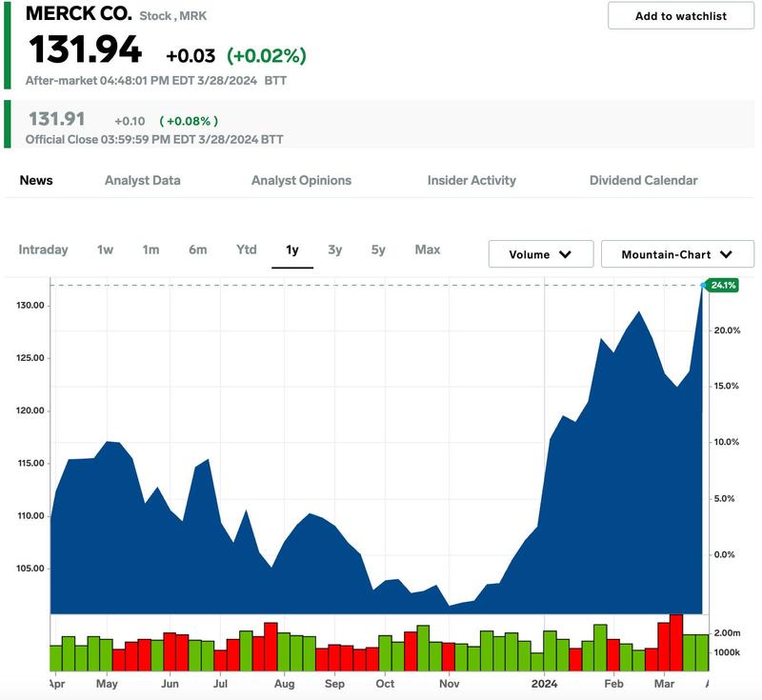
Task: Click the Nov label on time axis
Action: 449,684
